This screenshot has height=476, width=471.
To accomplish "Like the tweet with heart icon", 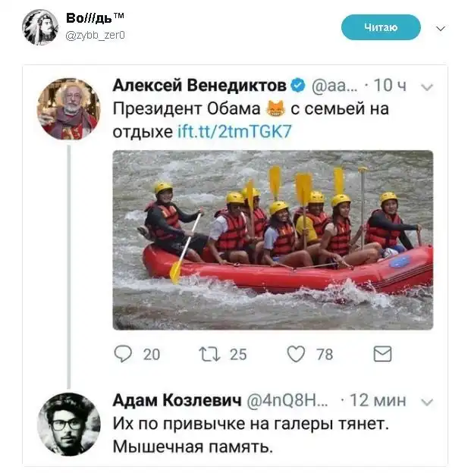I will tap(296, 354).
